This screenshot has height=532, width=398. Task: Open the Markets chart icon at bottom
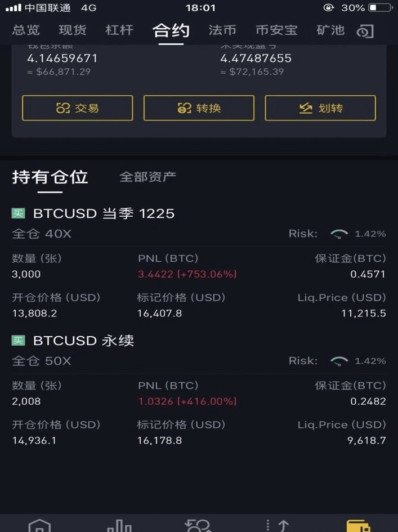tap(119, 525)
